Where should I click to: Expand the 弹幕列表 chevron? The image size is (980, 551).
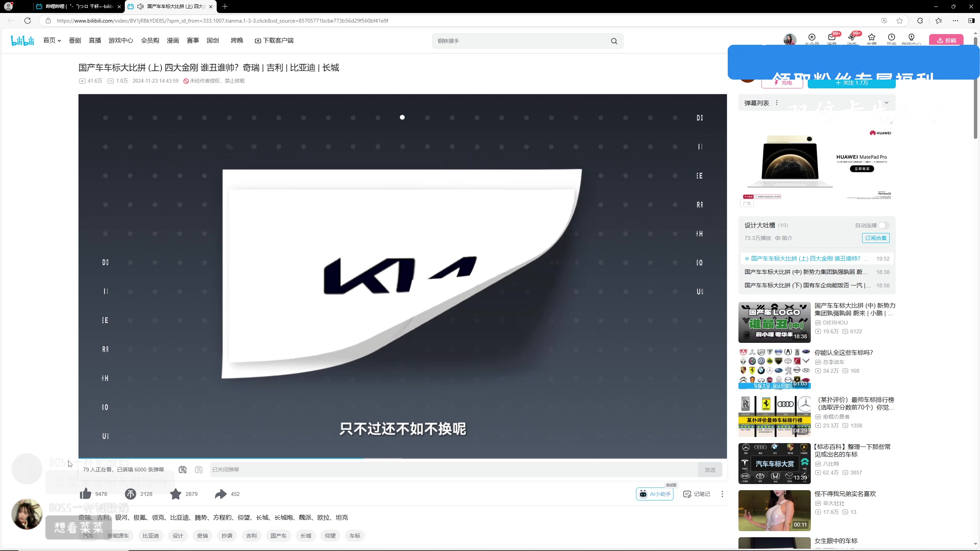pyautogui.click(x=887, y=103)
